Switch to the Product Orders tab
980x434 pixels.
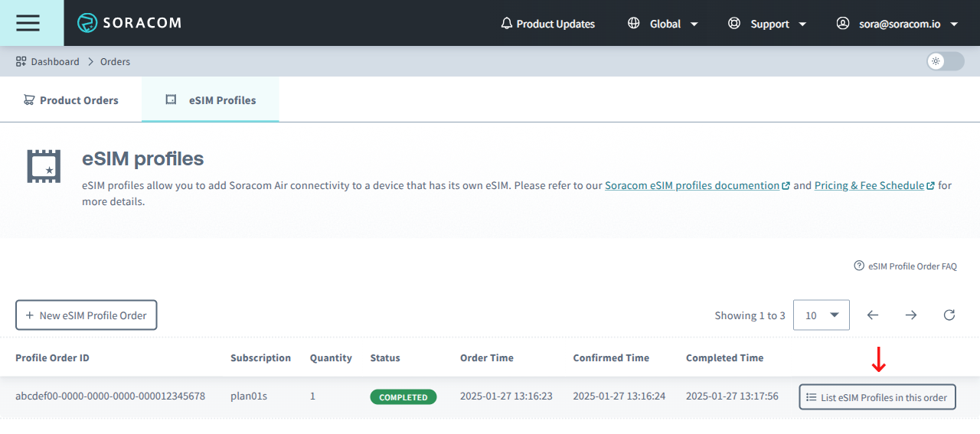(71, 100)
